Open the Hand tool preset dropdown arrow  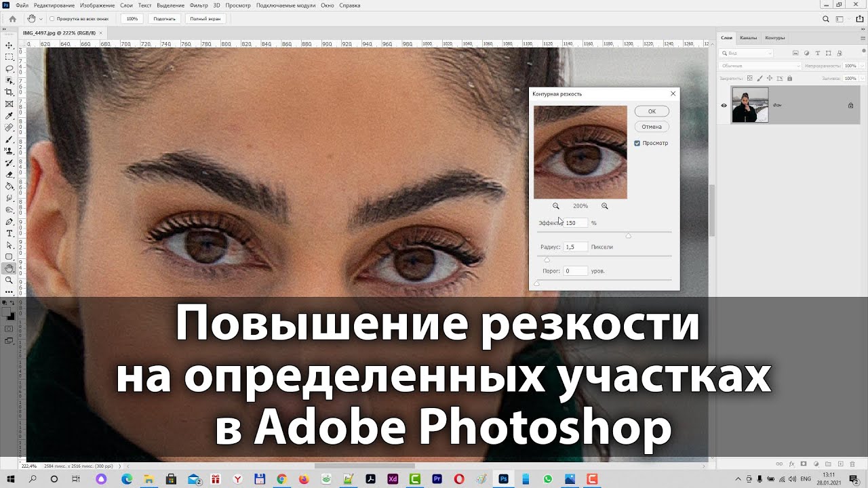pos(41,19)
